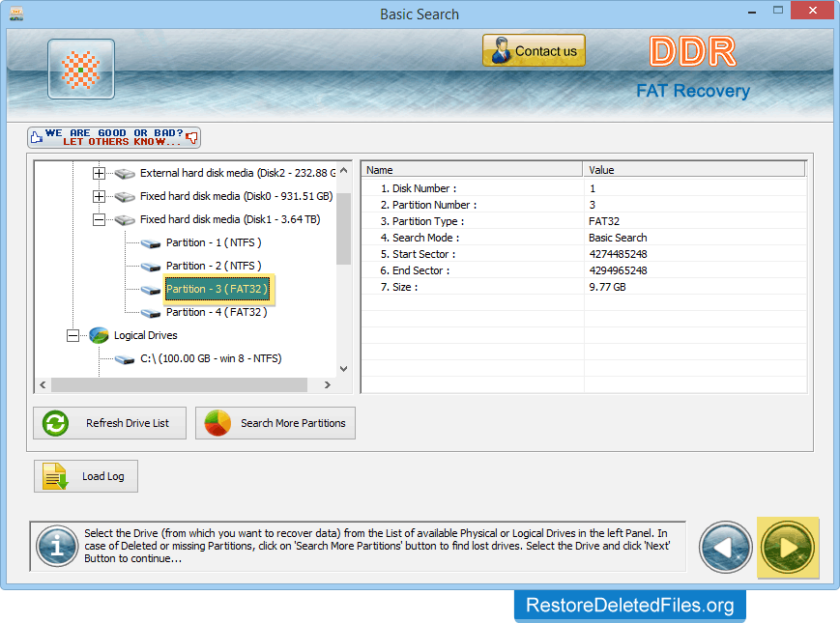Click the tree's vertical scrollbar thumb
Viewport: 840px width, 623px height.
click(344, 229)
